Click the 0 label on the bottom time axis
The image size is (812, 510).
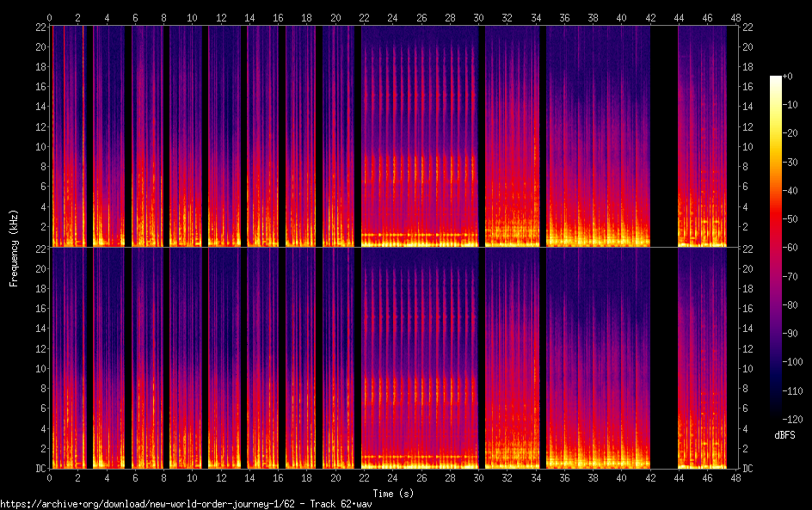pos(50,477)
